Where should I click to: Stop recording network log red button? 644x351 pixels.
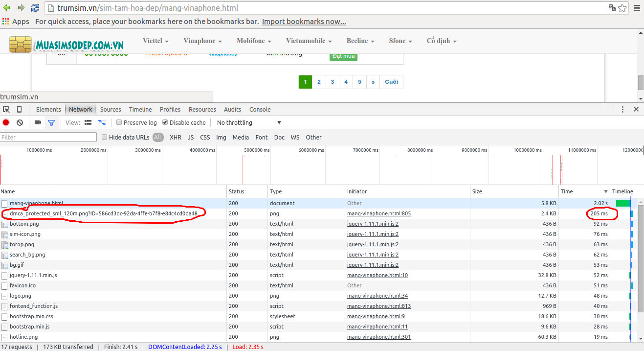6,122
